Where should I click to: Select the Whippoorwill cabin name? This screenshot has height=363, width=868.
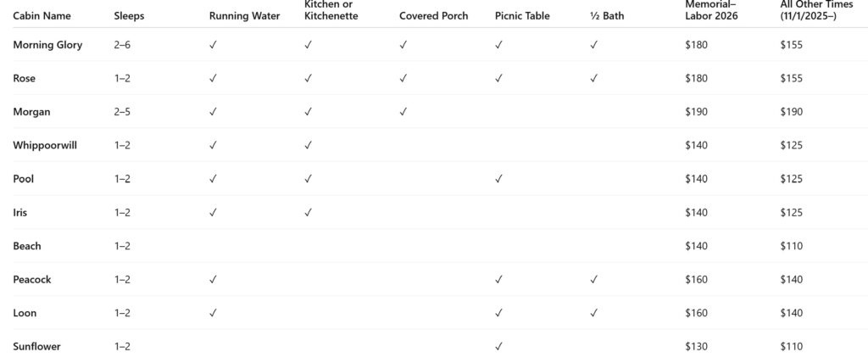click(x=45, y=145)
